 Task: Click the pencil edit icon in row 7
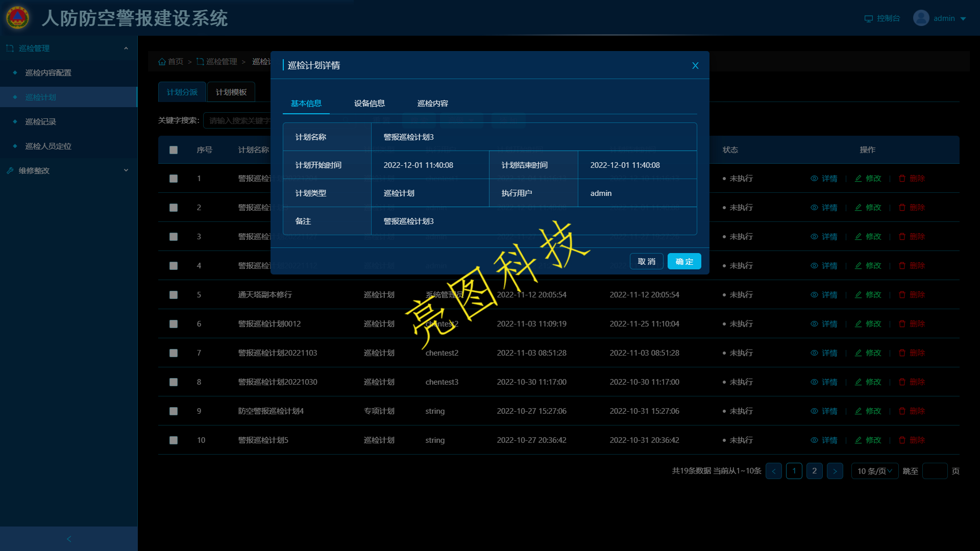(x=859, y=353)
